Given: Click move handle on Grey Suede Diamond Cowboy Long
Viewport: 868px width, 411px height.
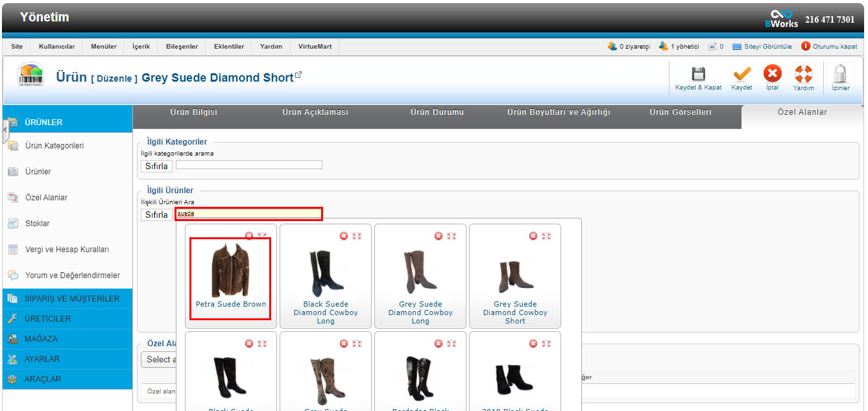Looking at the screenshot, I should (452, 236).
